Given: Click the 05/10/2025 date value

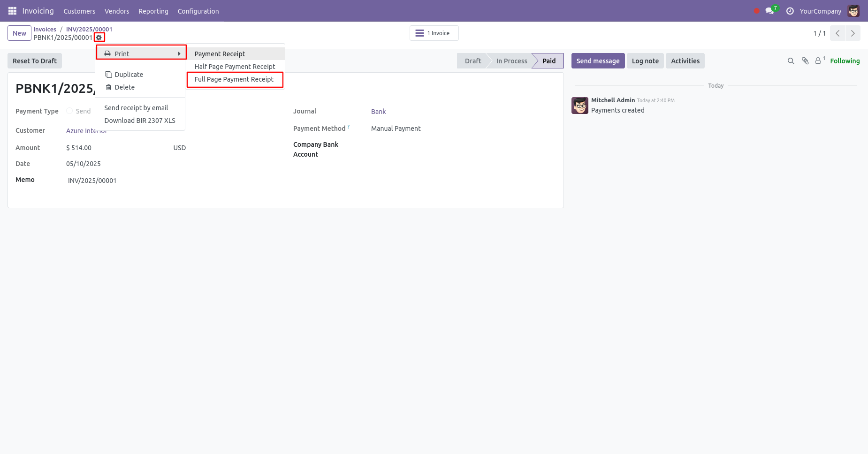Looking at the screenshot, I should (x=84, y=164).
